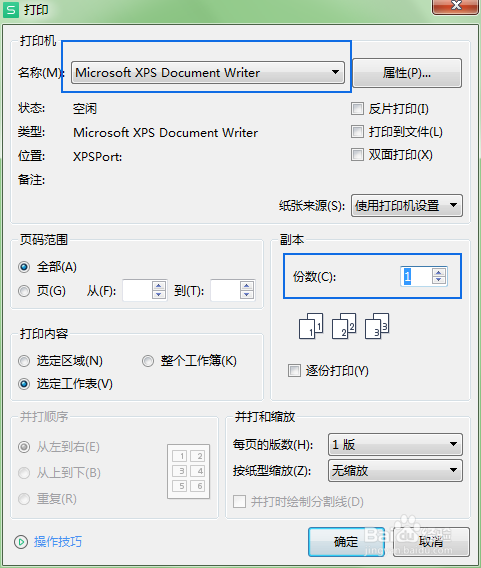Decrease the 份数 copies count

tap(439, 281)
